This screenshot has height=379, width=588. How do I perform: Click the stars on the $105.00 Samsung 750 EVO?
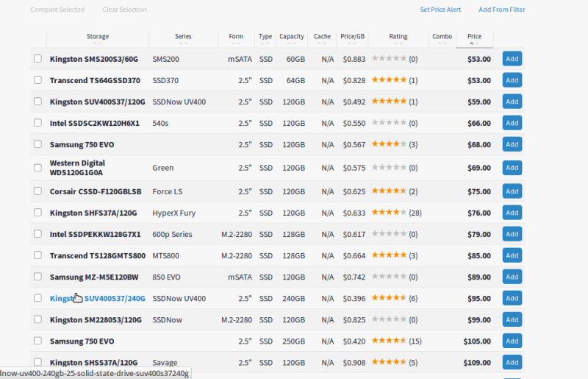(389, 341)
